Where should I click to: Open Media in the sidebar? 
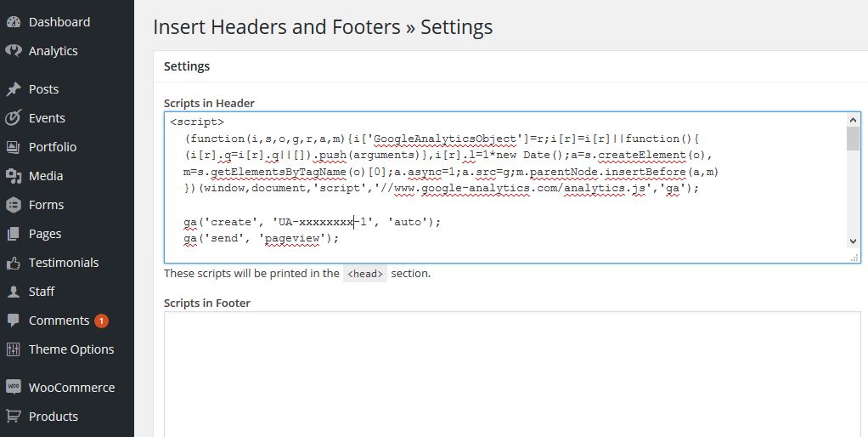[x=46, y=176]
